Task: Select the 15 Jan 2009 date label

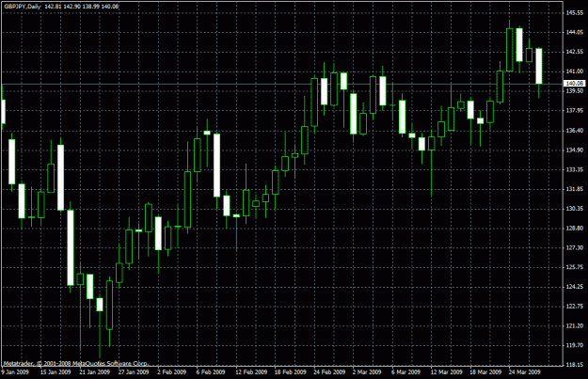Action: coord(56,372)
